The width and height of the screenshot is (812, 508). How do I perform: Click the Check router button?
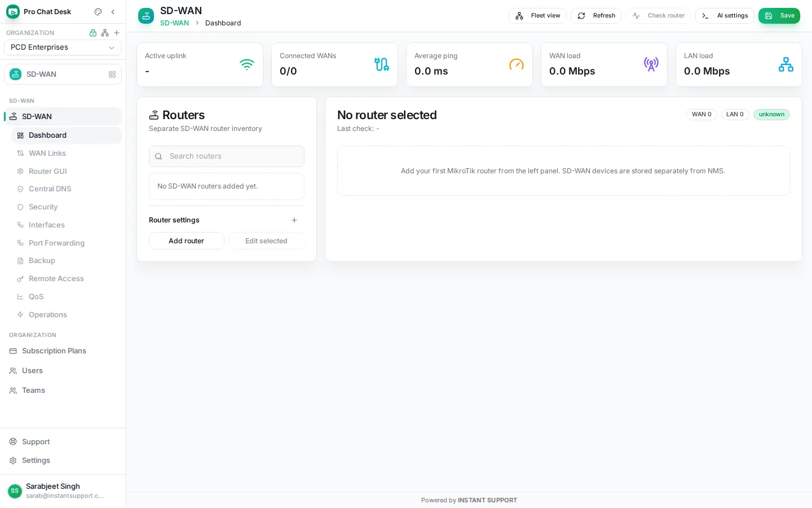(658, 16)
